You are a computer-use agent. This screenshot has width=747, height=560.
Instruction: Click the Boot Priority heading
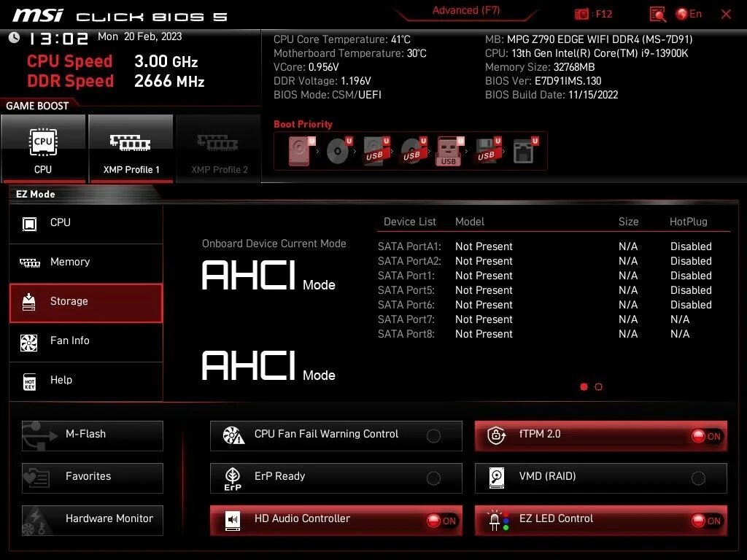point(303,124)
